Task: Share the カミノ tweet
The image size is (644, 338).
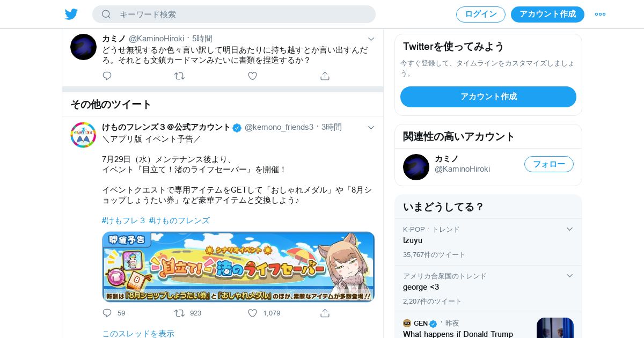Action: [x=325, y=76]
